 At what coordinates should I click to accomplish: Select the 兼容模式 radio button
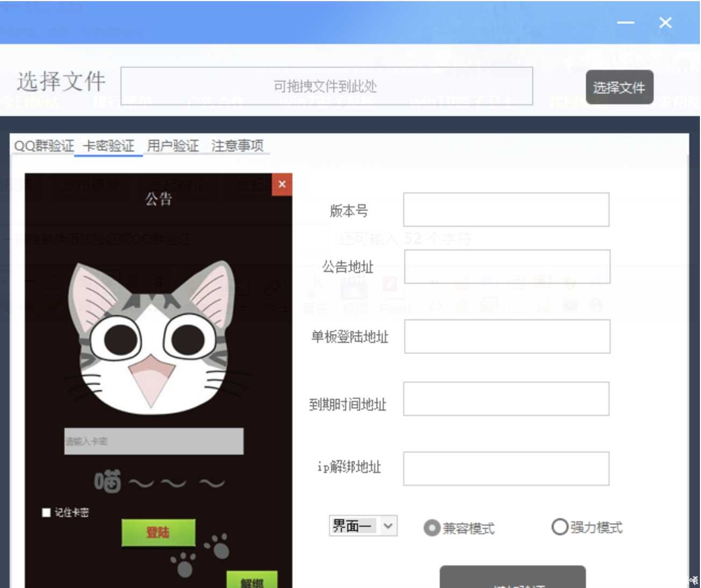tap(432, 528)
